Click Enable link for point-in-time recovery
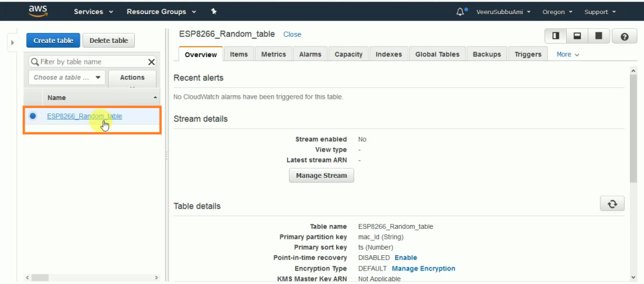Screen dimensions: 644x284 (406, 258)
